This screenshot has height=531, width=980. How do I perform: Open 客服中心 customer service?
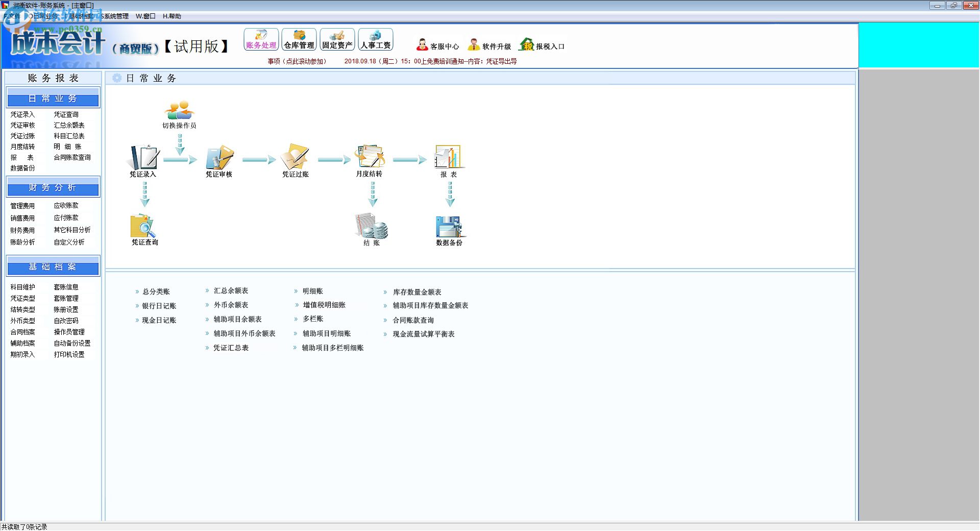tap(437, 45)
